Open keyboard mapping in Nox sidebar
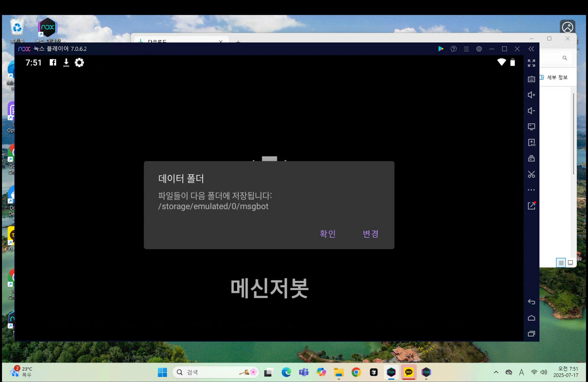 pos(531,79)
